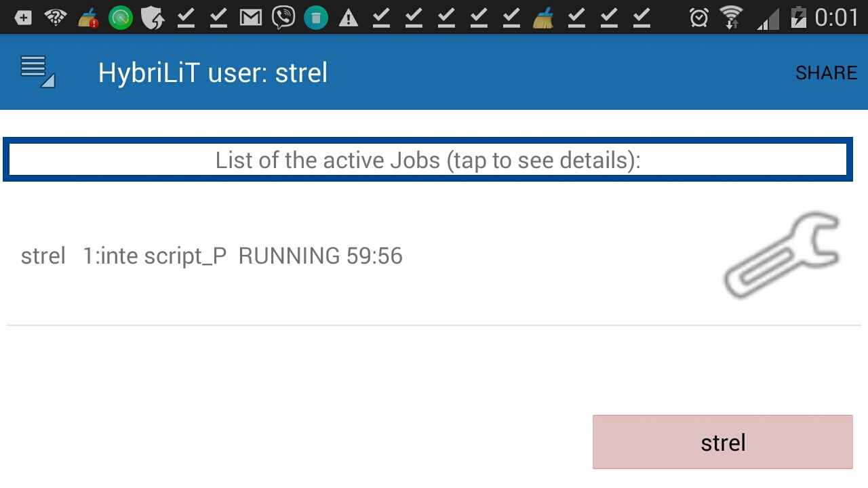Tap the Viber notification icon

[283, 18]
